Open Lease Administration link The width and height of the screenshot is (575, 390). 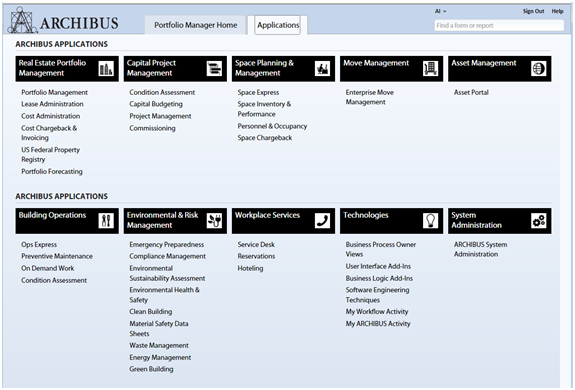52,104
